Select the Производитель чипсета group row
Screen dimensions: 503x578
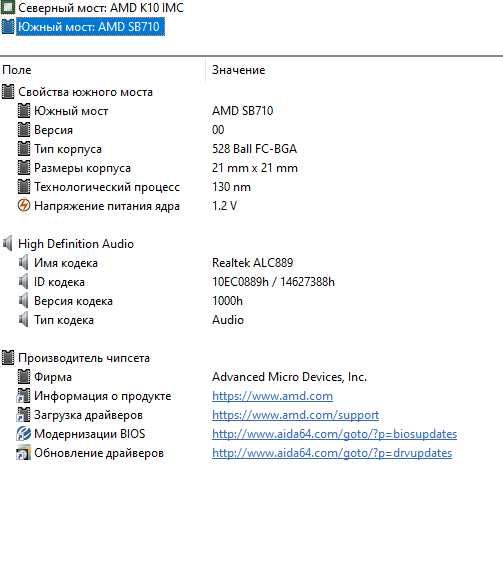[x=84, y=358]
